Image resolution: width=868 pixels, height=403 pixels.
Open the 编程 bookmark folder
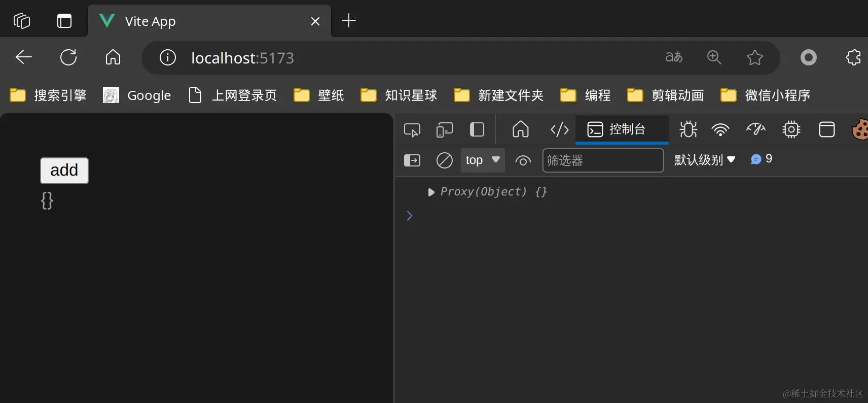pos(585,95)
